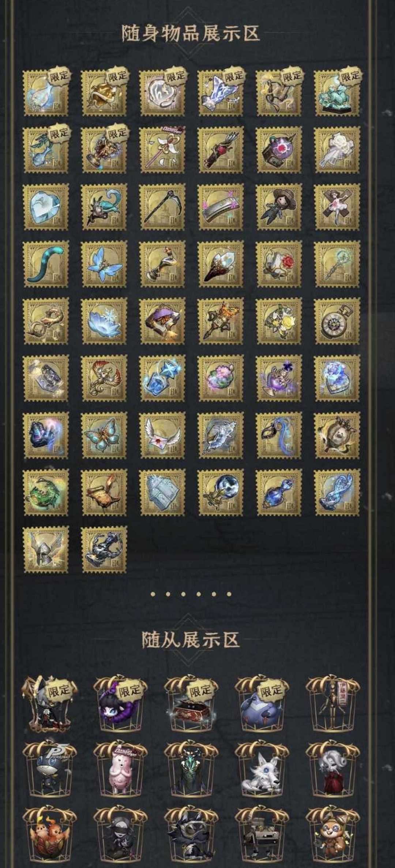This screenshot has height=868, width=395.
Task: Select the teal curved tail accessory
Action: (x=46, y=264)
